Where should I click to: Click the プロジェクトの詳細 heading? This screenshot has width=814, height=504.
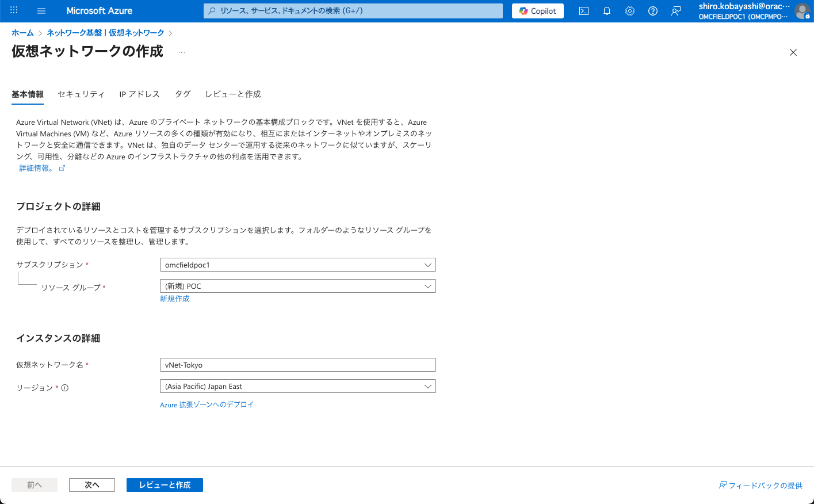(x=58, y=207)
